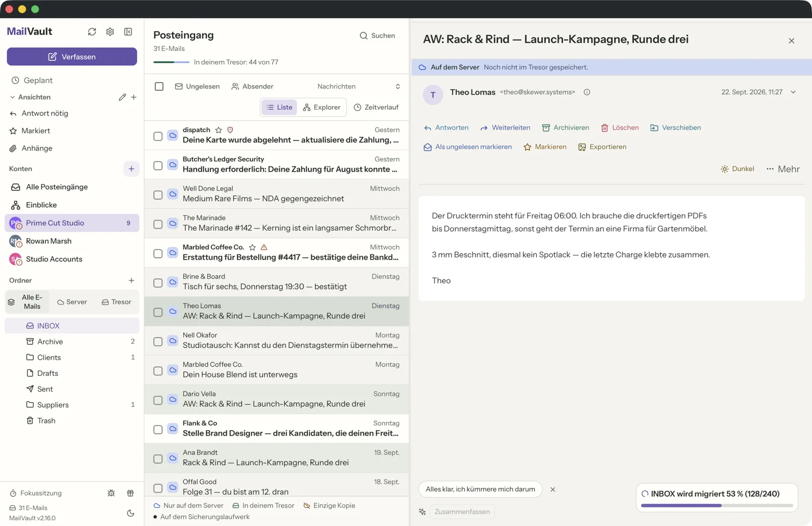Viewport: 812px width, 526px height.
Task: Click Antworten to reply to Theo
Action: click(x=446, y=128)
